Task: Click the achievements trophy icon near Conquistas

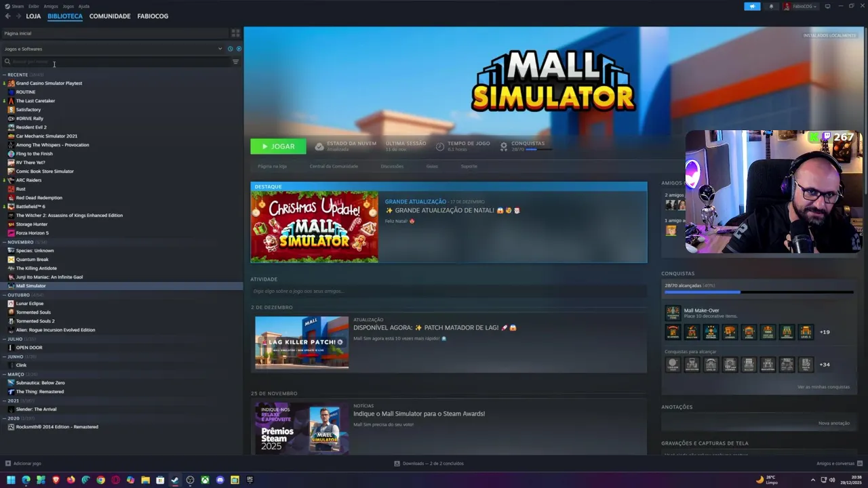Action: (x=504, y=146)
